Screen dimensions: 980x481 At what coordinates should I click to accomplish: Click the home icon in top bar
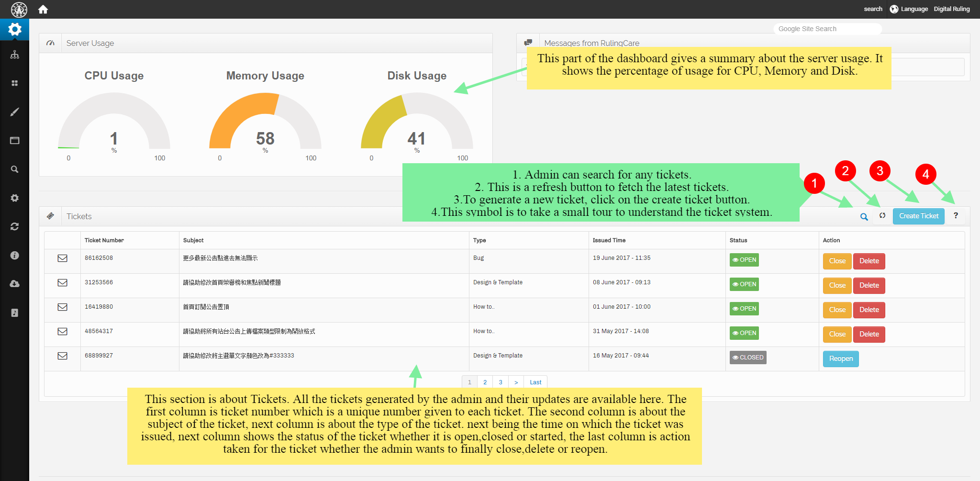(43, 10)
